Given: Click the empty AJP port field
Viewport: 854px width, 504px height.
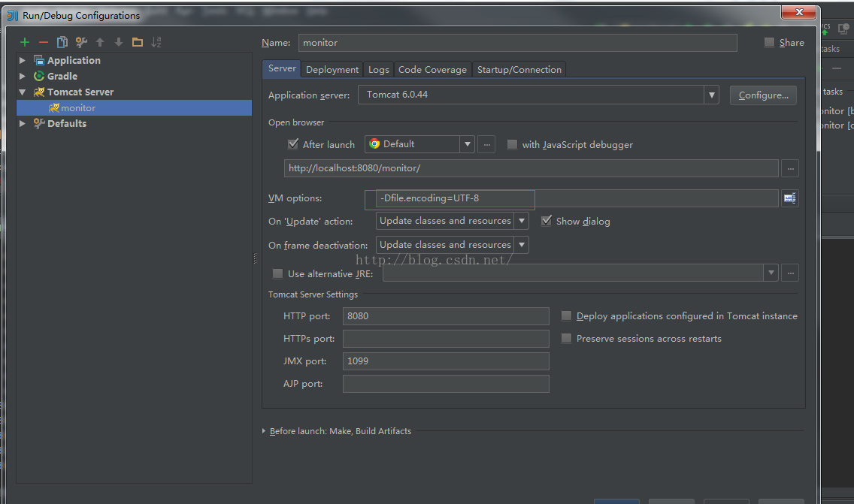Looking at the screenshot, I should [446, 384].
